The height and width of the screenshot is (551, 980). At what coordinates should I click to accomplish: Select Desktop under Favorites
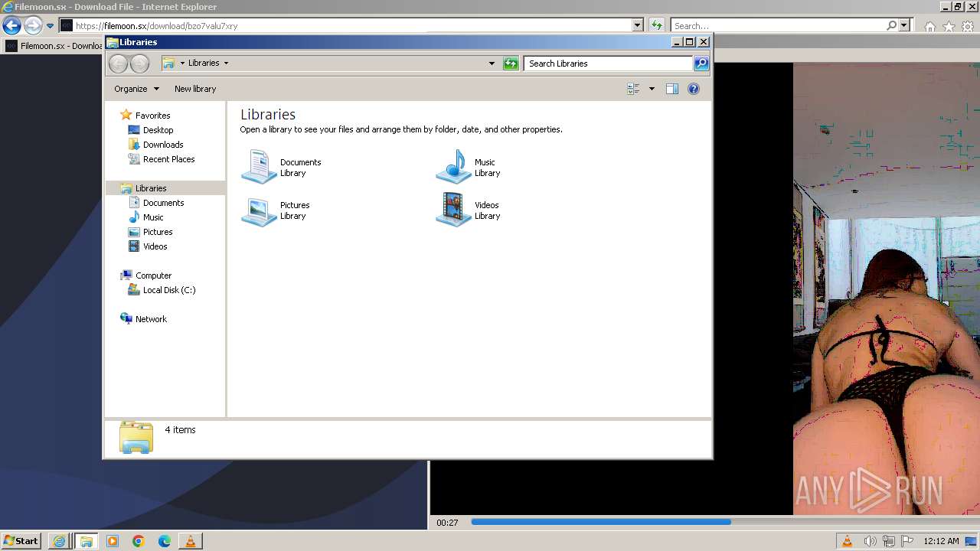pos(158,130)
